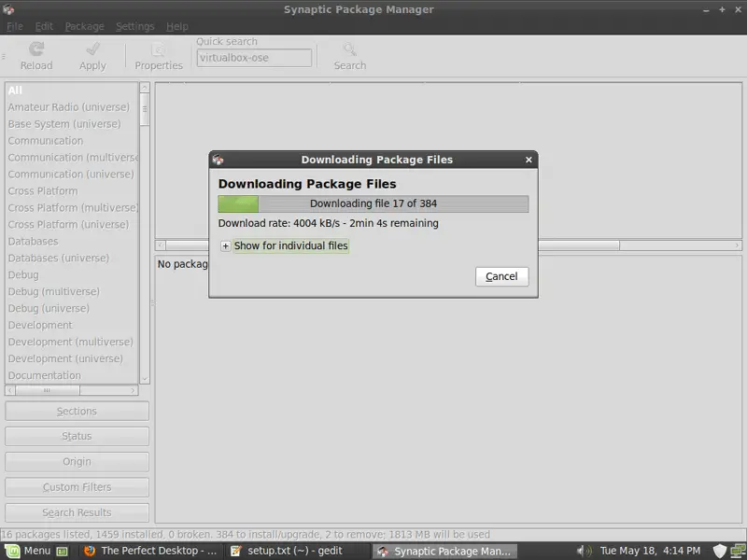Open the Package menu
The height and width of the screenshot is (560, 747).
point(84,27)
